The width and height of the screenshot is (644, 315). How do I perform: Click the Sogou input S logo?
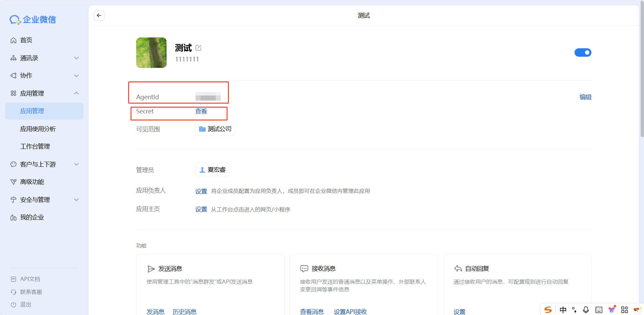548,310
